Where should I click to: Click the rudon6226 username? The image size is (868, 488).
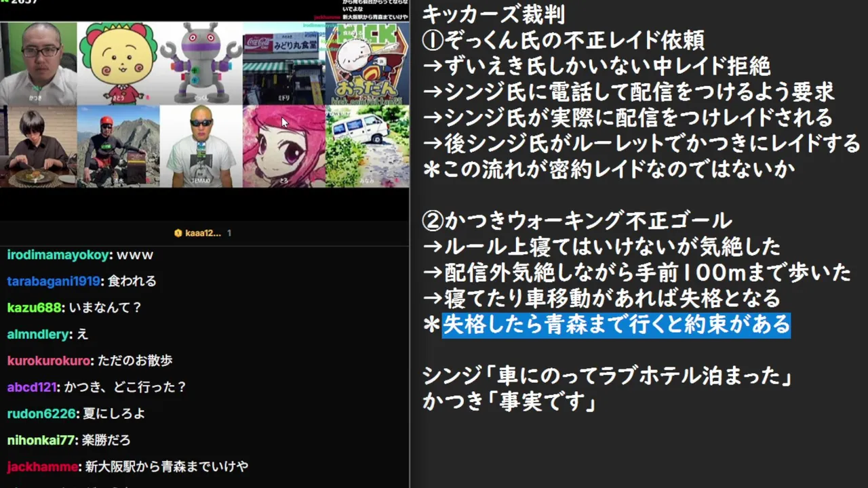tap(41, 413)
